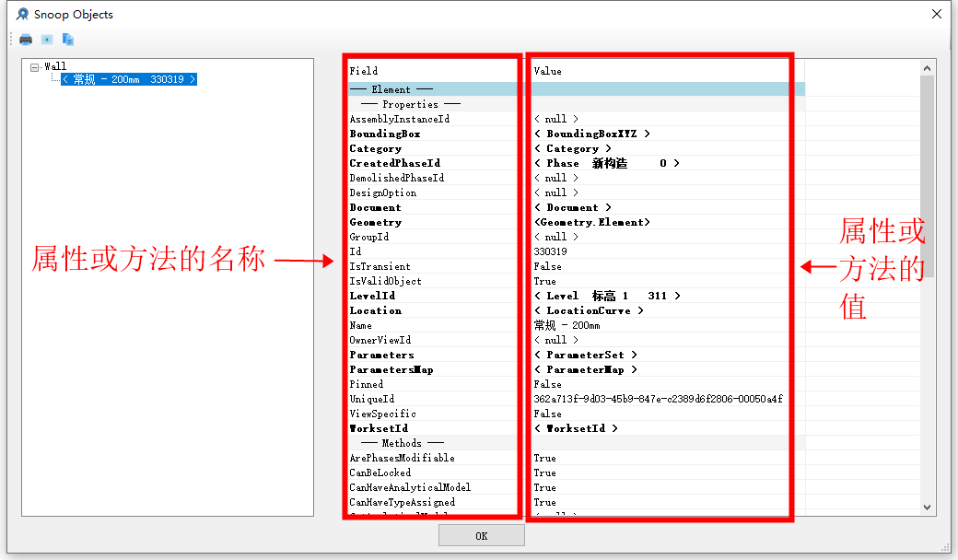Open the < Category > value
This screenshot has width=958, height=560.
[x=572, y=148]
